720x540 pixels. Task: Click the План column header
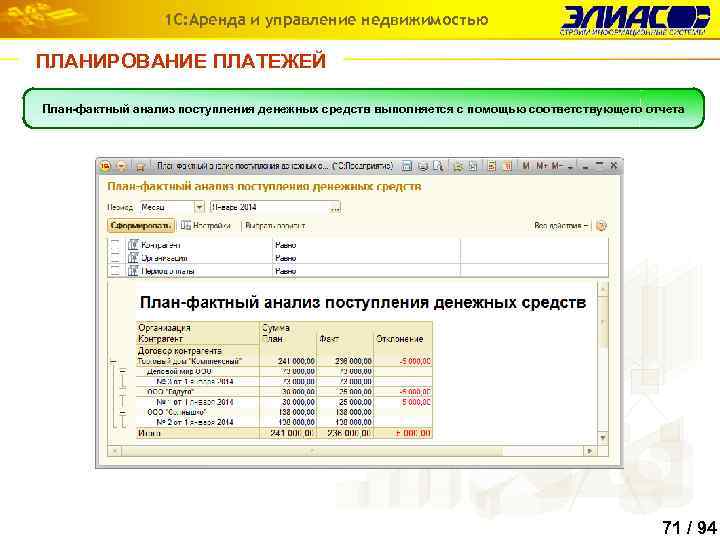click(x=272, y=339)
